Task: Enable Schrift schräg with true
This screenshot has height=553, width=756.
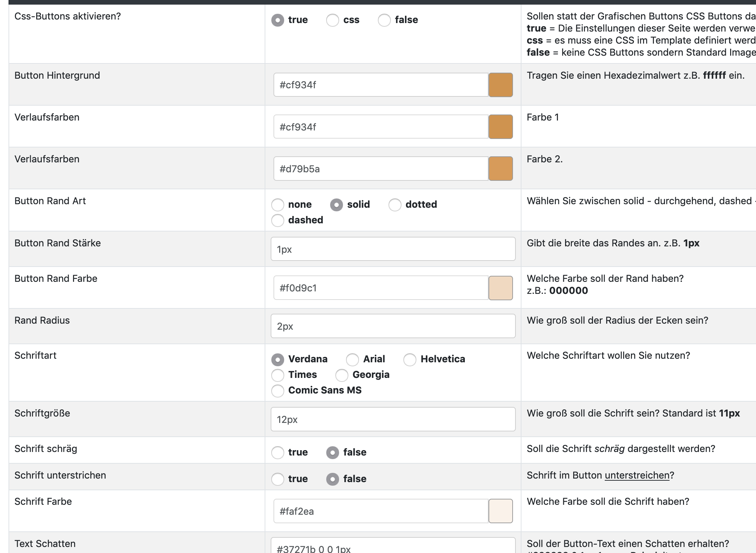Action: [277, 453]
